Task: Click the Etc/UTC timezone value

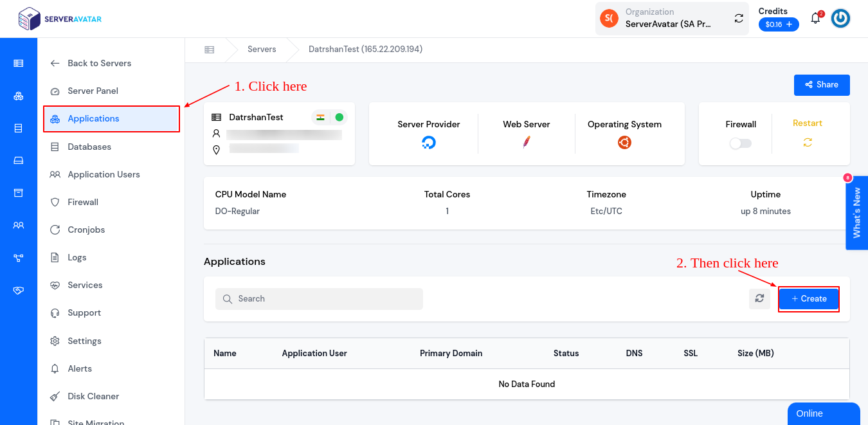Action: click(x=606, y=211)
